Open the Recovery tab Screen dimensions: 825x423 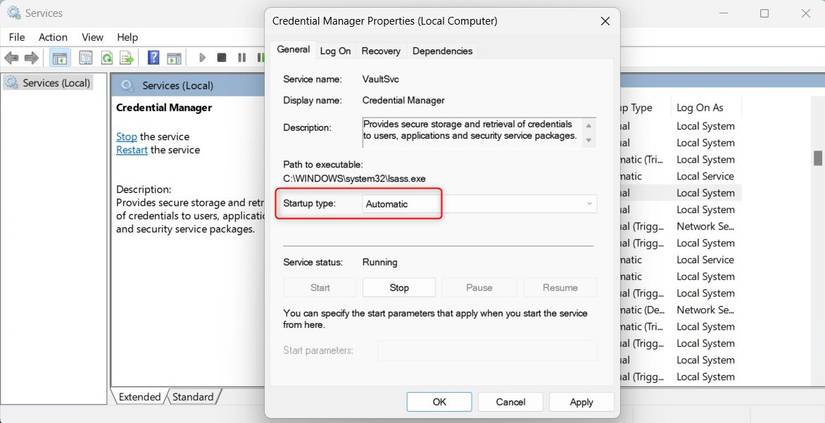pyautogui.click(x=381, y=51)
